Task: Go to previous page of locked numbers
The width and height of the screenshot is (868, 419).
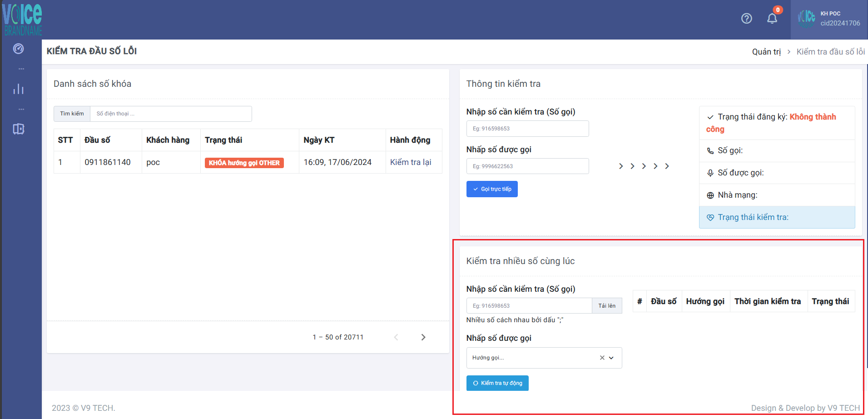Action: pos(396,337)
